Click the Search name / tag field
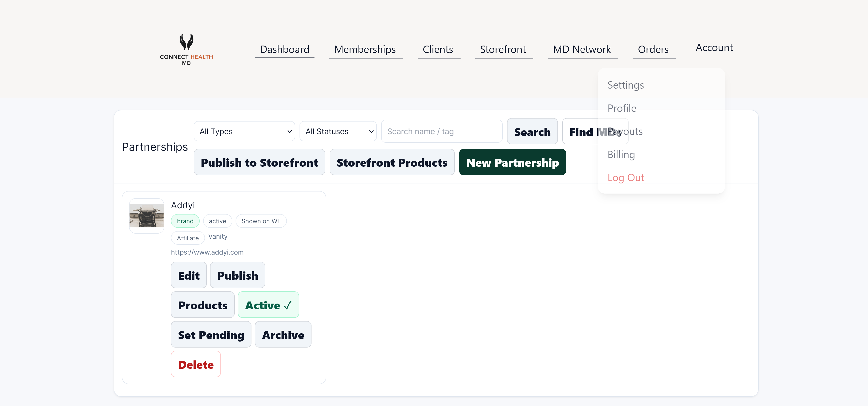This screenshot has height=406, width=868. pyautogui.click(x=441, y=131)
